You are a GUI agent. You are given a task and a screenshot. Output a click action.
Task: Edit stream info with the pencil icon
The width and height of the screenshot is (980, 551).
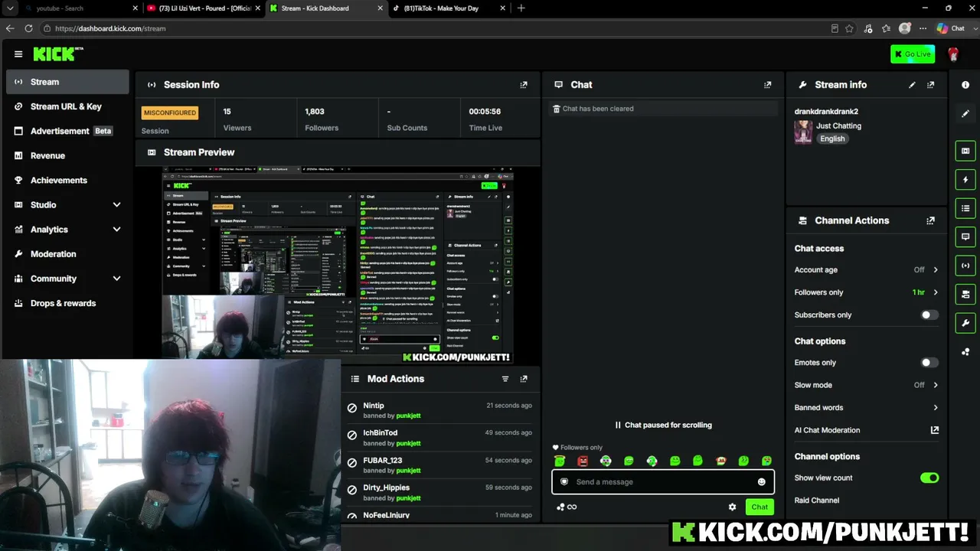point(912,85)
